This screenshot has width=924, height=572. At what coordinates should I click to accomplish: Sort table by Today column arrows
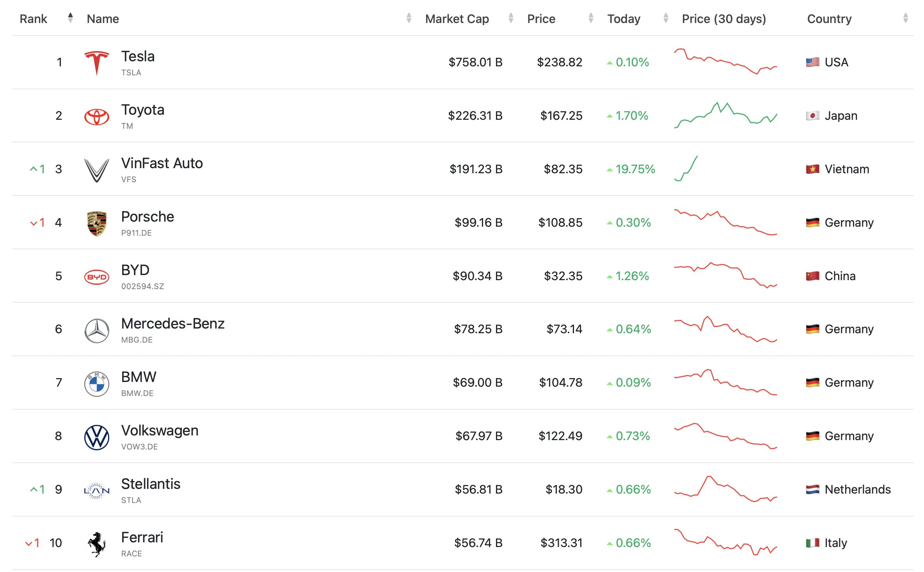tap(666, 18)
